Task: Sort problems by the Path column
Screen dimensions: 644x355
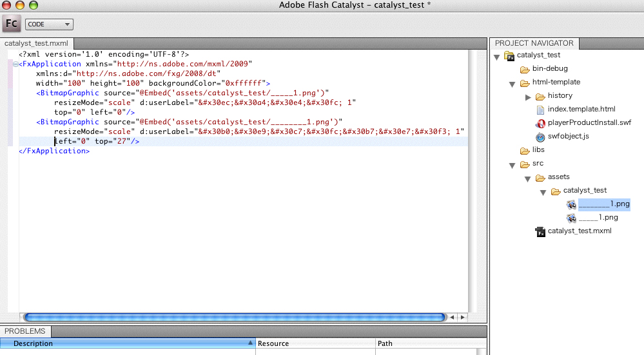Action: 431,343
